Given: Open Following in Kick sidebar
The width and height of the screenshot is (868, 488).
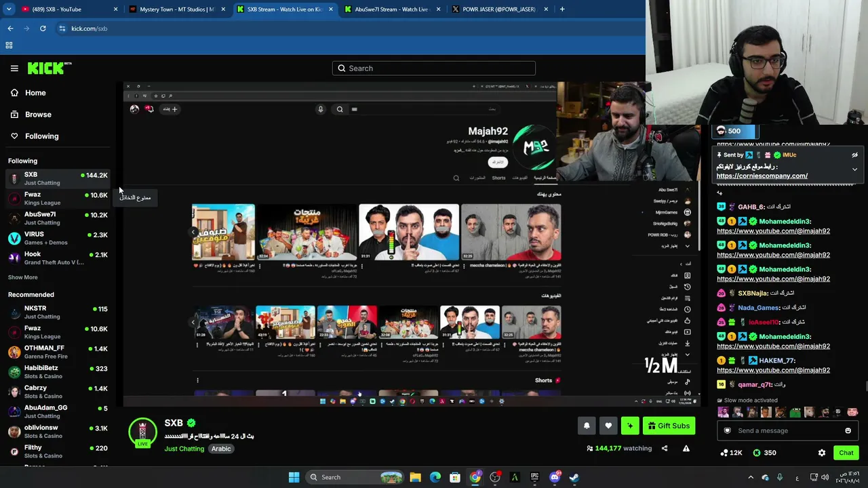Looking at the screenshot, I should (x=41, y=136).
